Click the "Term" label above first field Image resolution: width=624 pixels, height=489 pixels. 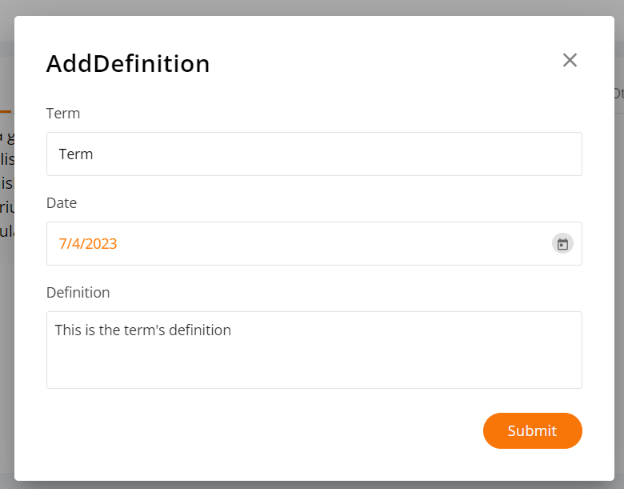63,113
